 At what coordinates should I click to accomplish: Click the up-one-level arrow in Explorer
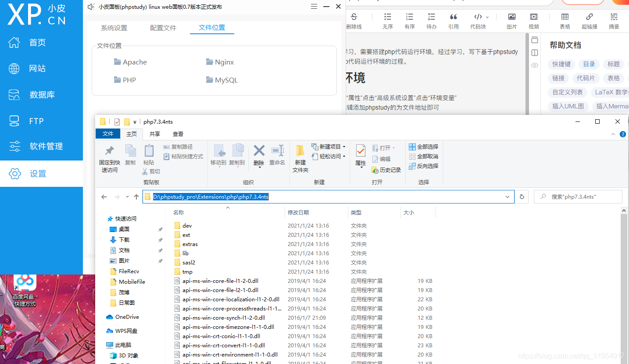(136, 197)
